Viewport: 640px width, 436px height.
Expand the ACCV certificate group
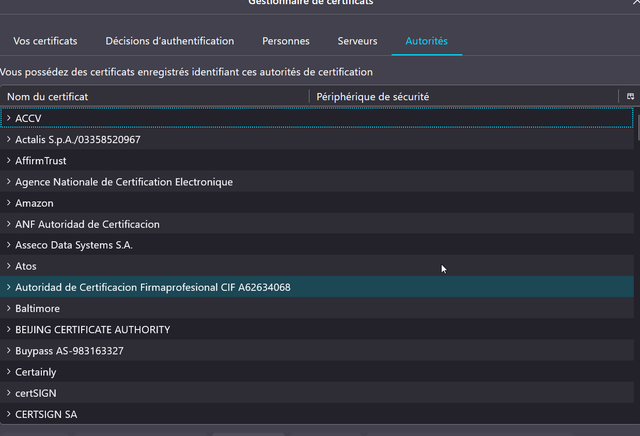tap(9, 118)
